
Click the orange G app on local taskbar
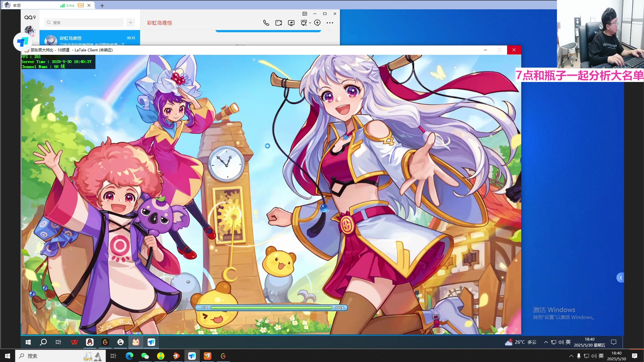coord(223,356)
